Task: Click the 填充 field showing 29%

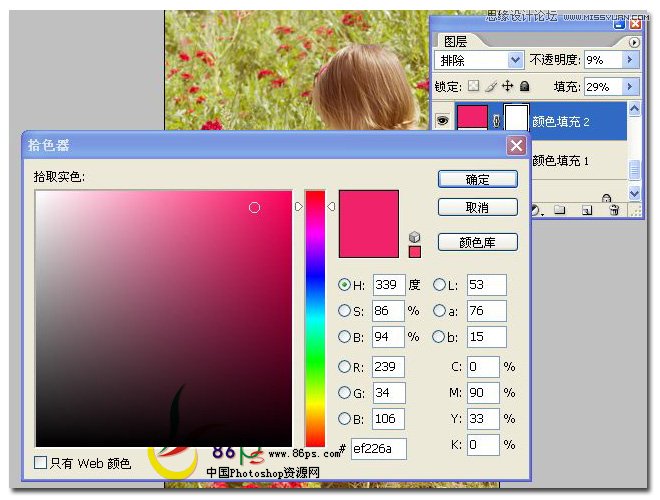Action: pyautogui.click(x=604, y=86)
